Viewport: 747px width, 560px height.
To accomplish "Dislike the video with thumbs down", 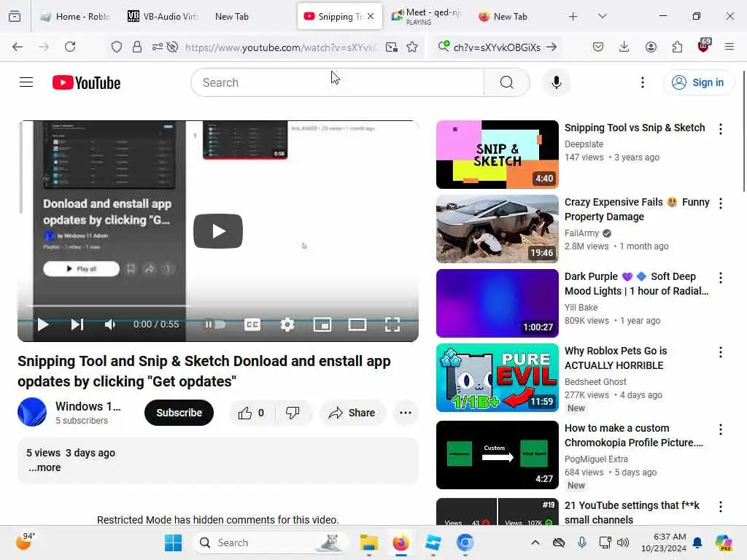I will (293, 413).
